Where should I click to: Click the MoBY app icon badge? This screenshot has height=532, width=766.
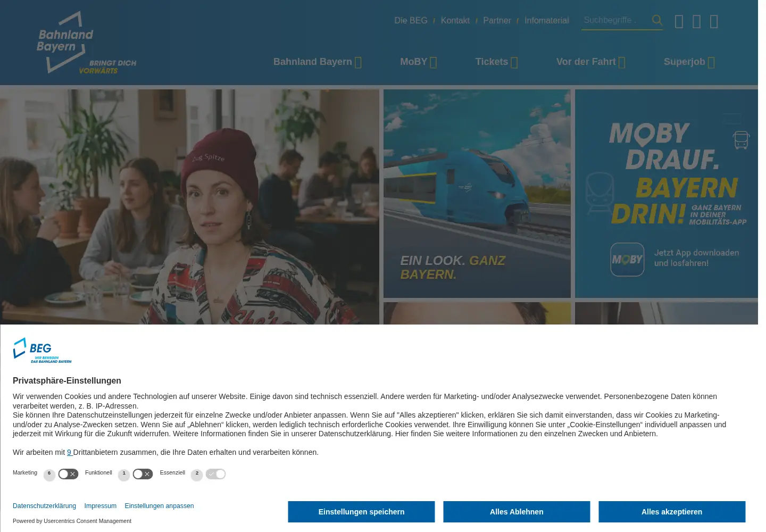(627, 260)
